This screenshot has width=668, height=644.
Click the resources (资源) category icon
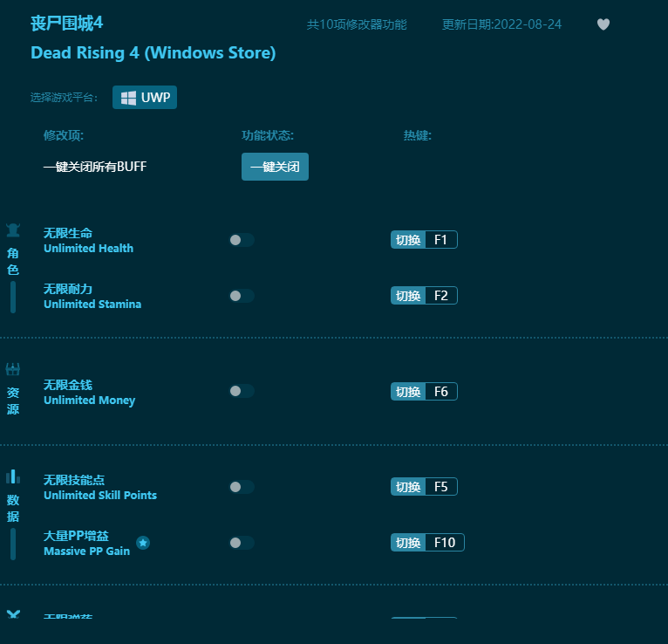13,369
